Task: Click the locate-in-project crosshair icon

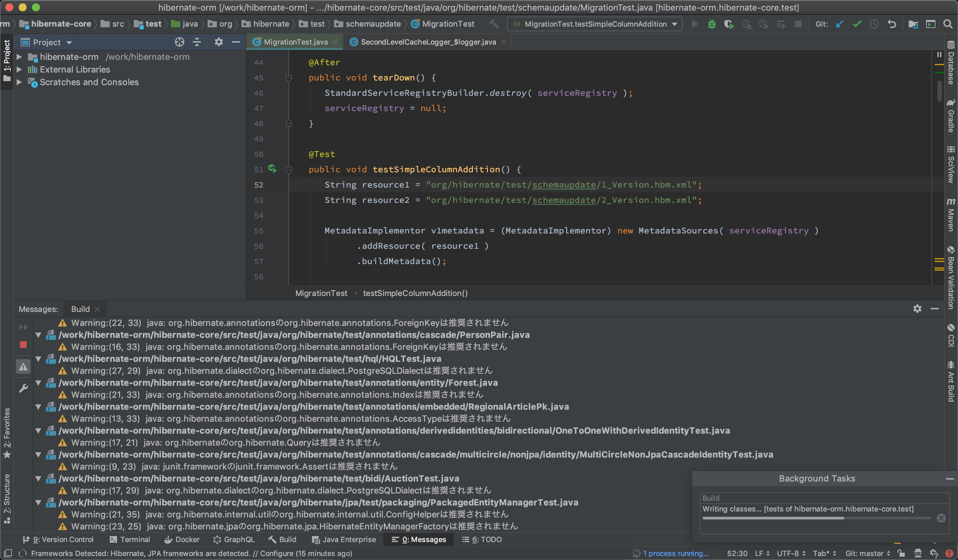Action: point(179,42)
